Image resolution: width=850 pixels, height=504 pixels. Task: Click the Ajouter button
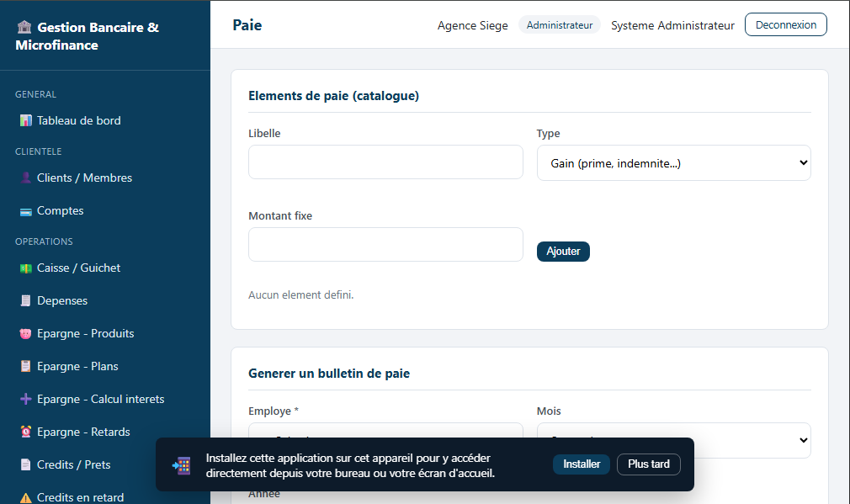[x=563, y=252]
